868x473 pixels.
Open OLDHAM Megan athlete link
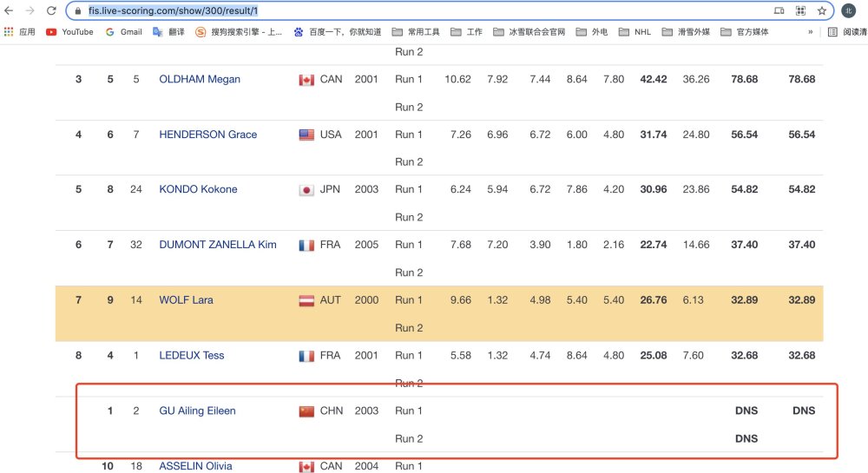click(200, 79)
